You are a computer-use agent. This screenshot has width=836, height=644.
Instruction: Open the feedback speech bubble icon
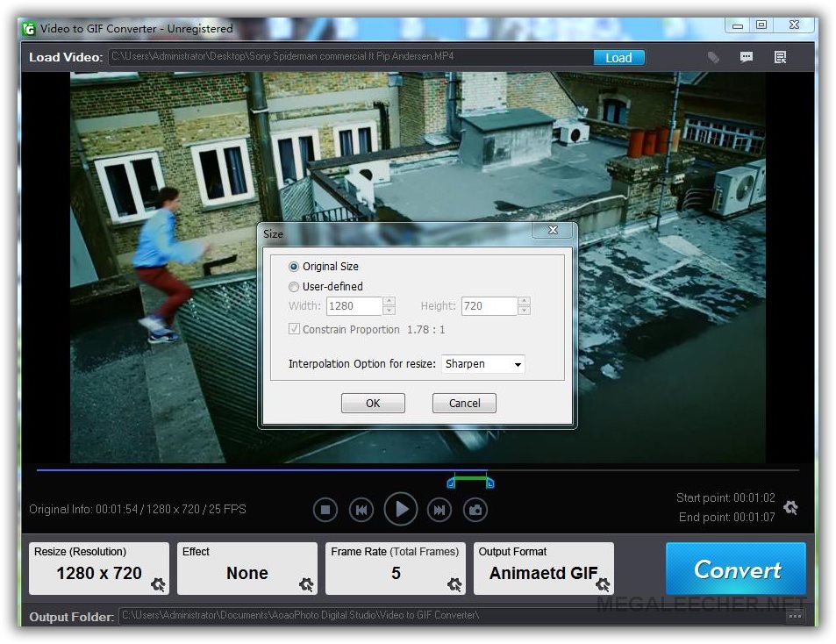(x=747, y=57)
